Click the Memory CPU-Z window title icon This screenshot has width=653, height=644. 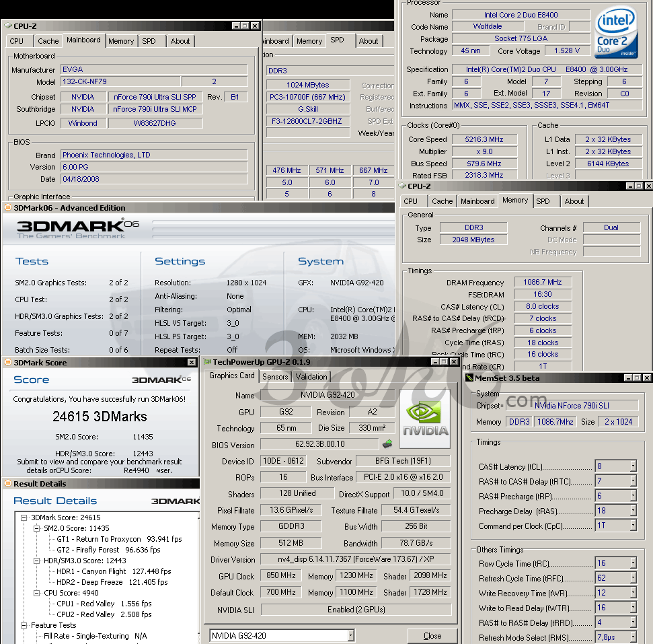(402, 186)
